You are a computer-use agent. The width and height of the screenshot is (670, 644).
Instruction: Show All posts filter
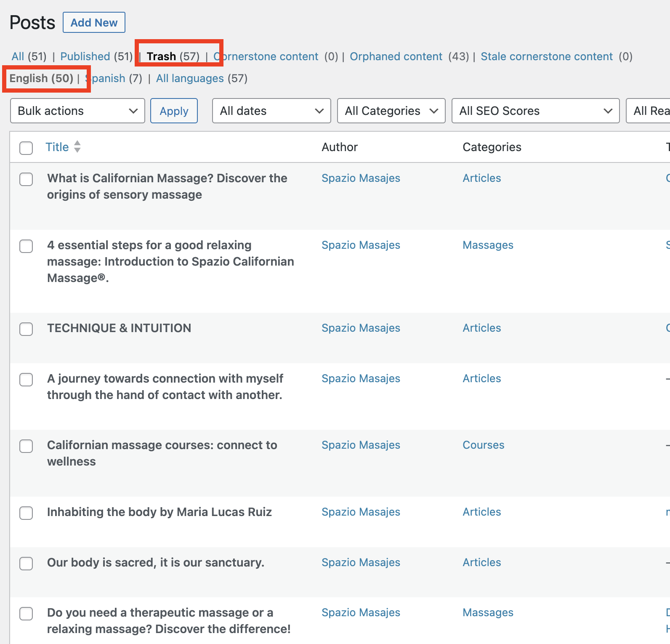point(18,56)
